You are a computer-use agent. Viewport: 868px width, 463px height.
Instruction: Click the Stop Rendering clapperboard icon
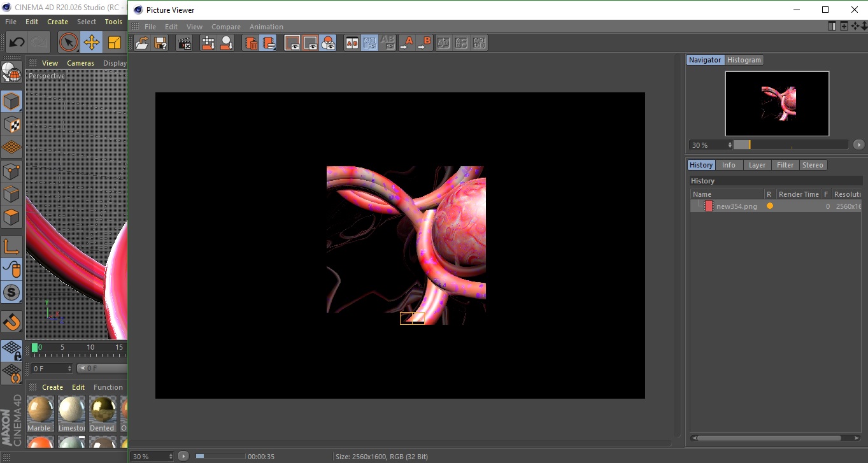pyautogui.click(x=185, y=43)
